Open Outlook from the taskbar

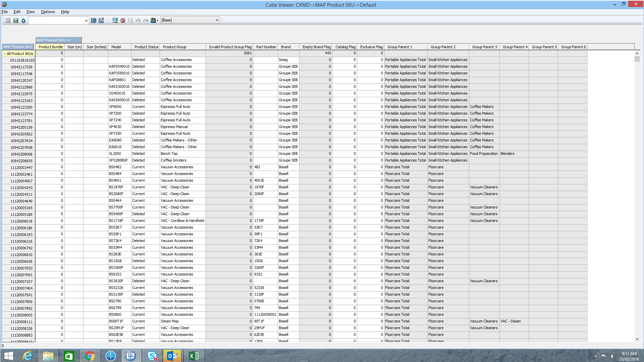172,356
